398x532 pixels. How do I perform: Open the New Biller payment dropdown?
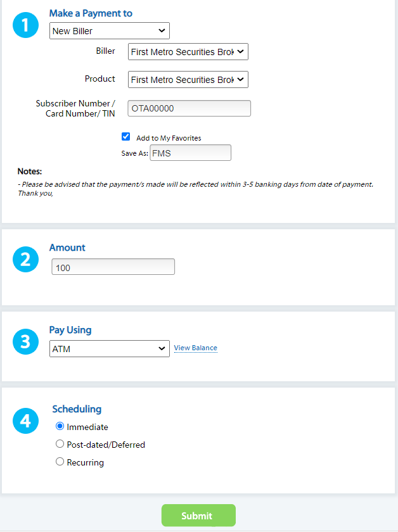pyautogui.click(x=110, y=31)
